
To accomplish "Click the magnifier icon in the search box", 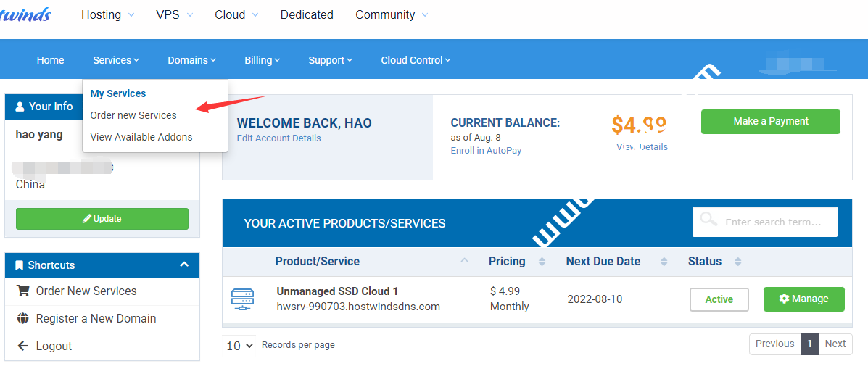I will [708, 220].
